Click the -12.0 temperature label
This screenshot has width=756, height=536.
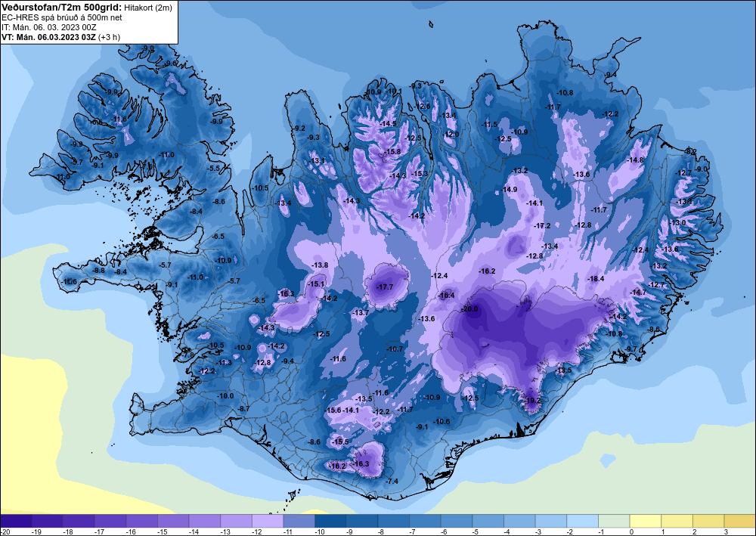coord(451,135)
